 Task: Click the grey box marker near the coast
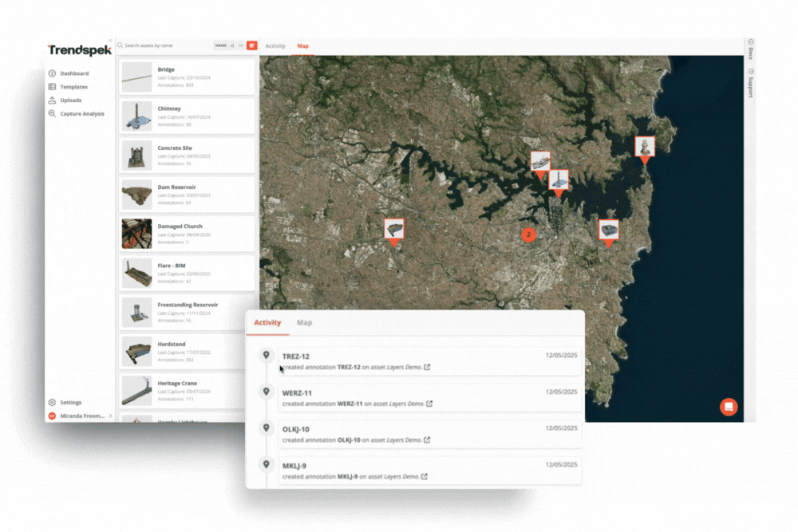point(609,233)
